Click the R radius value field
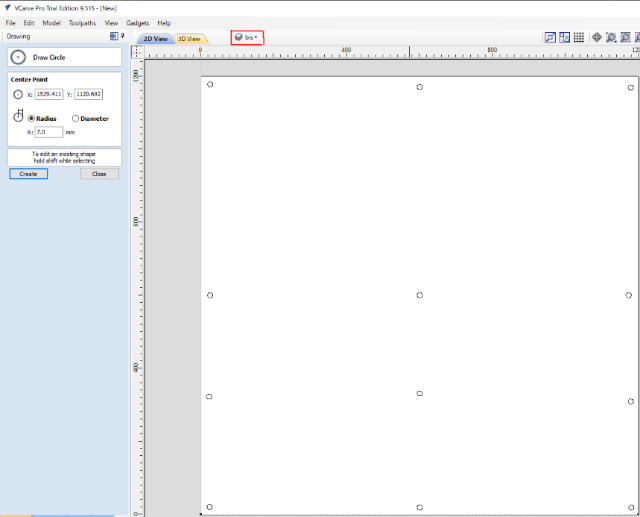640x517 pixels. pyautogui.click(x=49, y=132)
